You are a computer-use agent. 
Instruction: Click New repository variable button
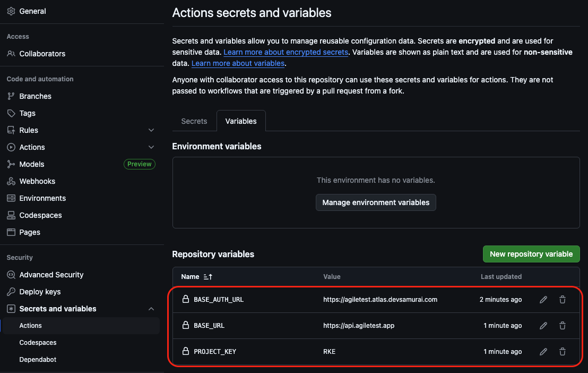click(531, 254)
